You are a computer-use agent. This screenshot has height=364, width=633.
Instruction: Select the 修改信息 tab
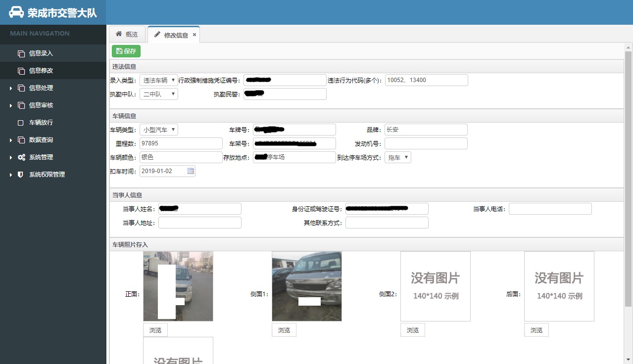coord(174,35)
